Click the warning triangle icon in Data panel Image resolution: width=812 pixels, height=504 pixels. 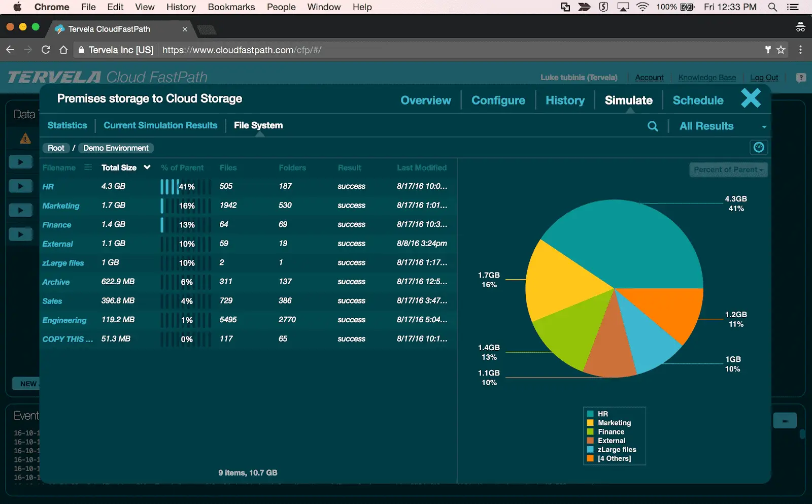(x=25, y=138)
